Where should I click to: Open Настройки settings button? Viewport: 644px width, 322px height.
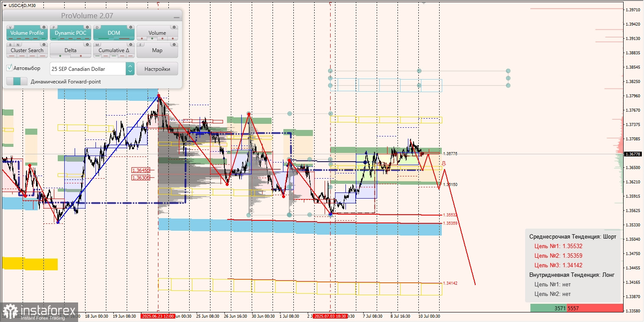click(157, 69)
